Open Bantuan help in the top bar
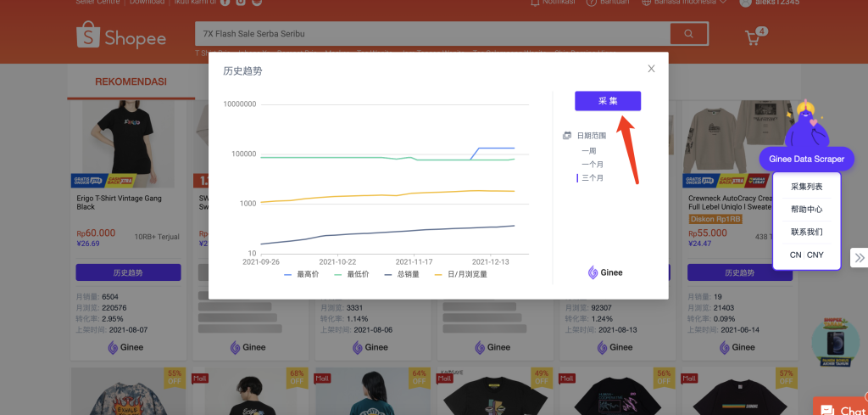 tap(608, 3)
